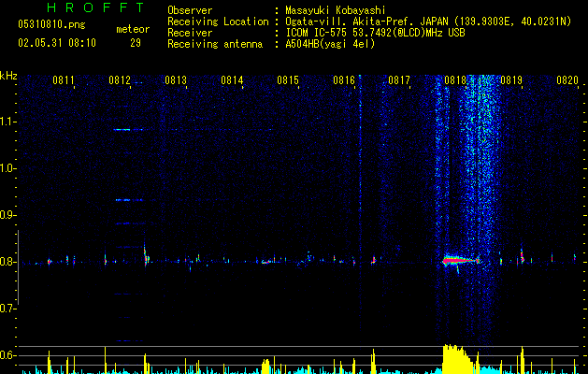Click the 1.1 kHz axis label

pyautogui.click(x=7, y=122)
